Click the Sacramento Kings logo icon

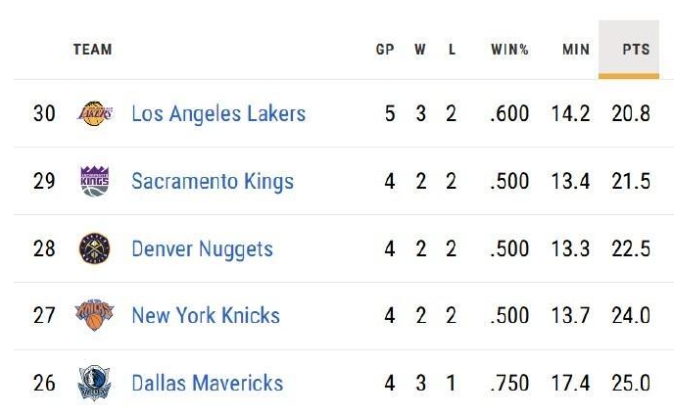point(95,181)
